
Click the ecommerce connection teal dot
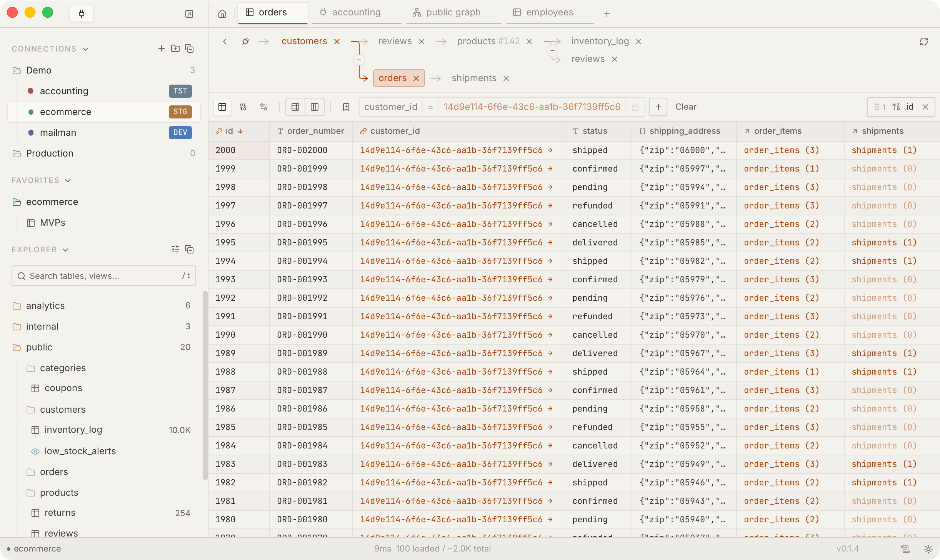click(x=31, y=112)
